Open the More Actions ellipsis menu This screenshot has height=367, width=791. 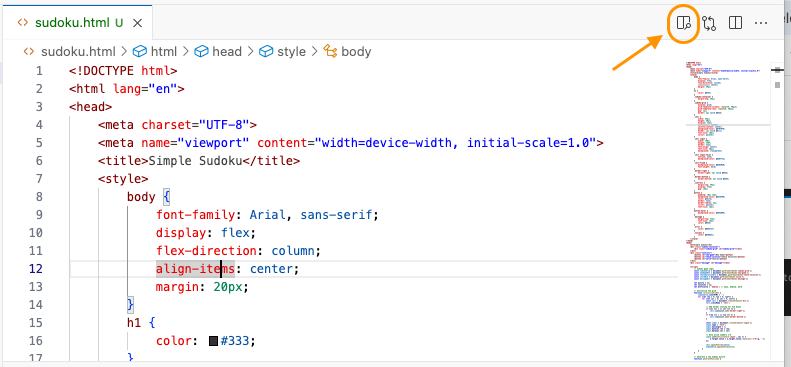tap(761, 23)
